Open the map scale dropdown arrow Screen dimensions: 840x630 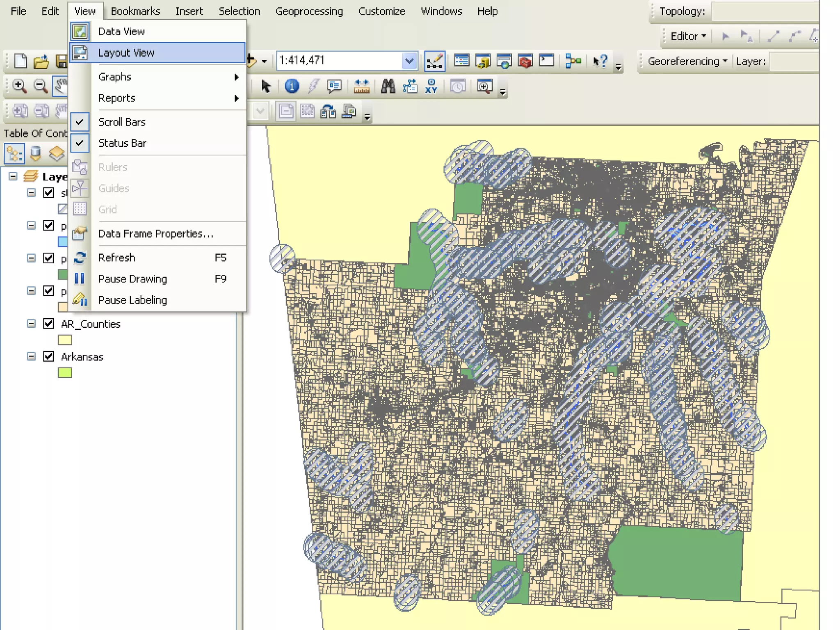(x=409, y=61)
